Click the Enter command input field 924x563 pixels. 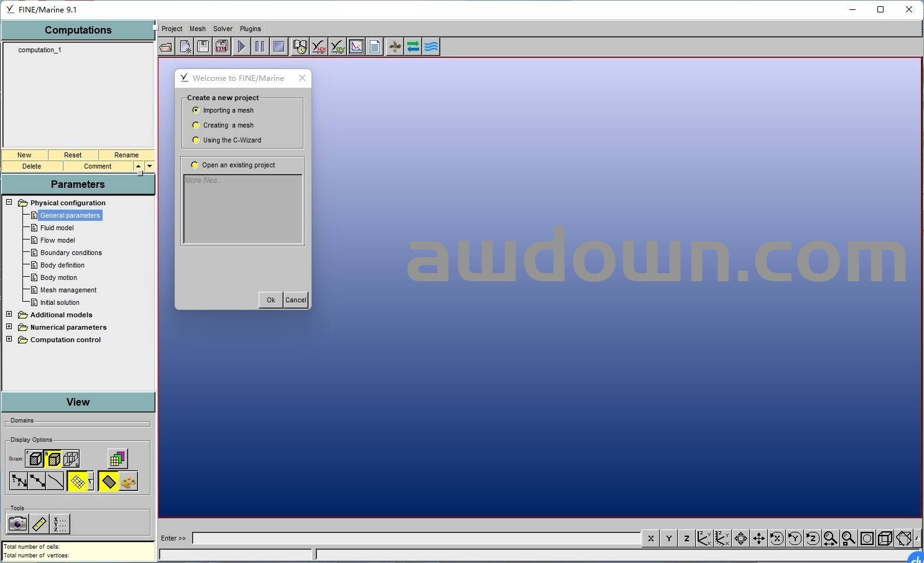(416, 538)
